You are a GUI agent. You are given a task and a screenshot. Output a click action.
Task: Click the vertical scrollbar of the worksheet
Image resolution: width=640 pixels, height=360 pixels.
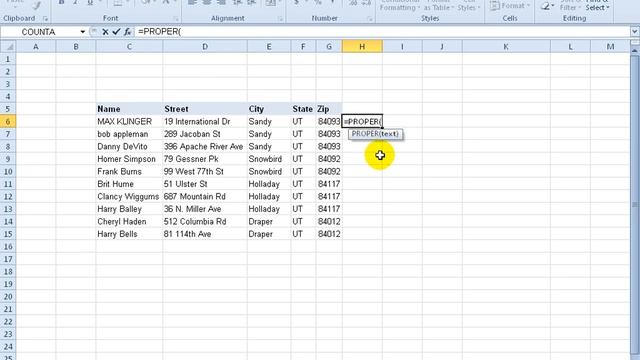635,204
